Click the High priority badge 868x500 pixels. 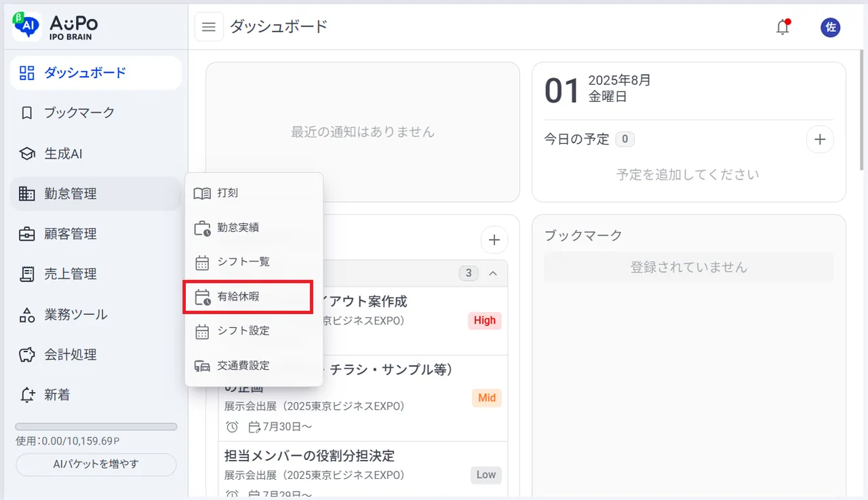(x=485, y=321)
